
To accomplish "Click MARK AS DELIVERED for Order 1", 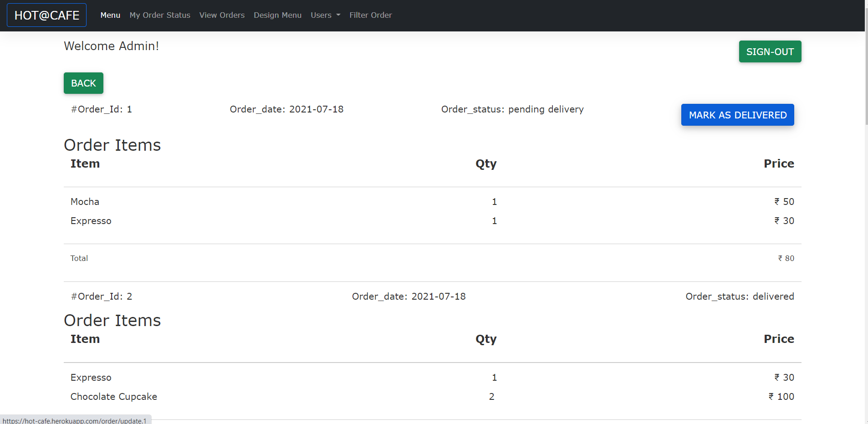I will click(x=737, y=115).
